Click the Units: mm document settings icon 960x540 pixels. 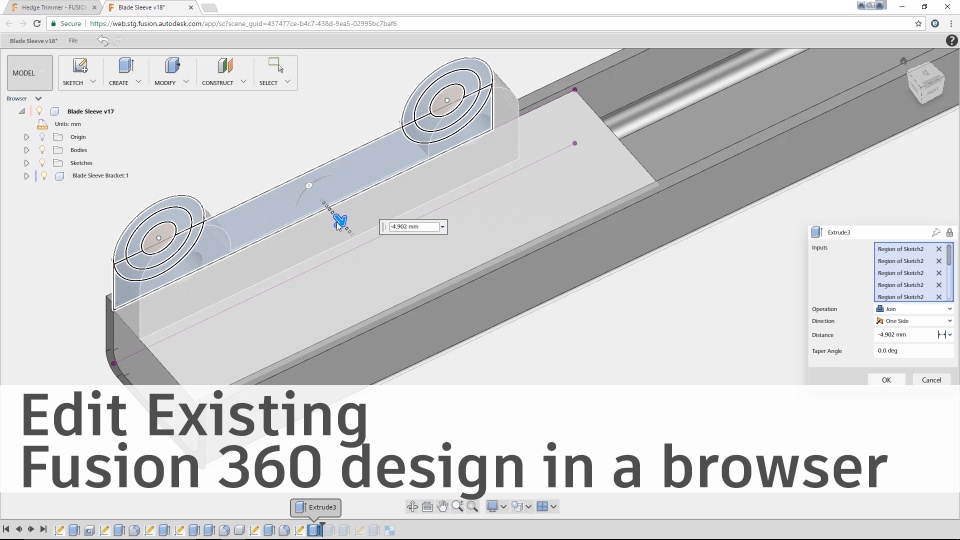pyautogui.click(x=42, y=124)
